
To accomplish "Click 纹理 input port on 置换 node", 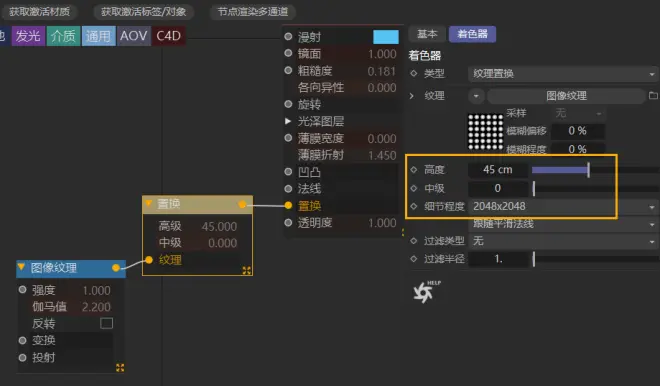I will click(x=149, y=260).
